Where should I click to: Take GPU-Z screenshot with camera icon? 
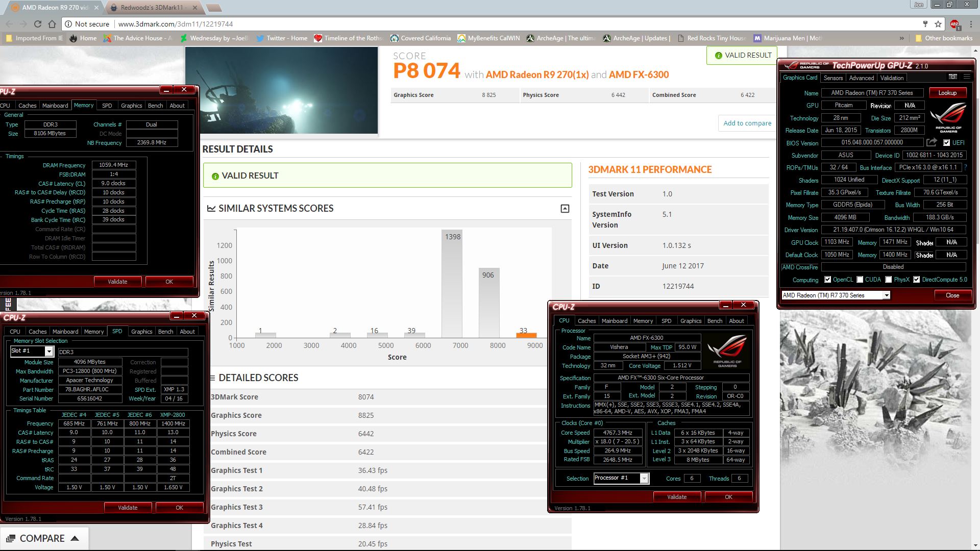click(x=952, y=77)
